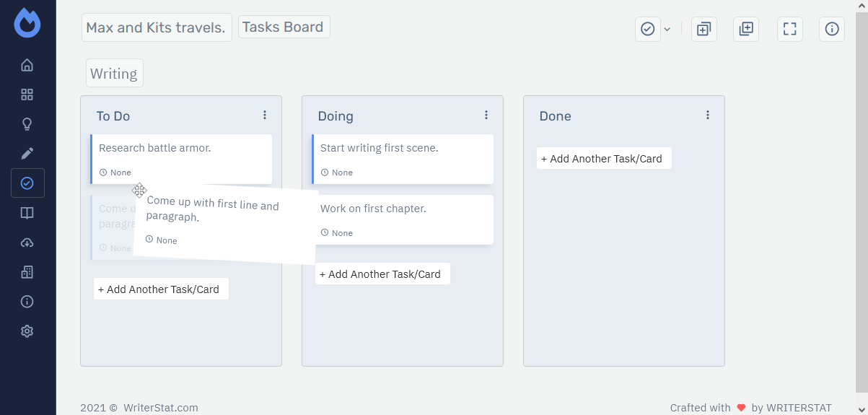Select the pencil writing icon
Viewport: 868px width, 415px height.
27,154
